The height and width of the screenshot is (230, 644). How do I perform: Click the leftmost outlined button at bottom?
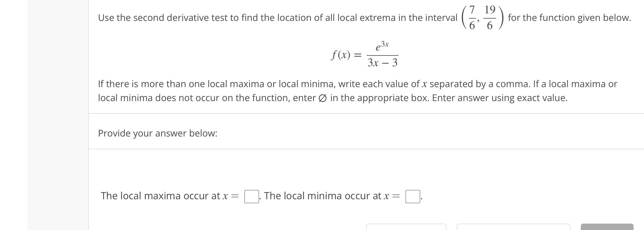(x=407, y=228)
